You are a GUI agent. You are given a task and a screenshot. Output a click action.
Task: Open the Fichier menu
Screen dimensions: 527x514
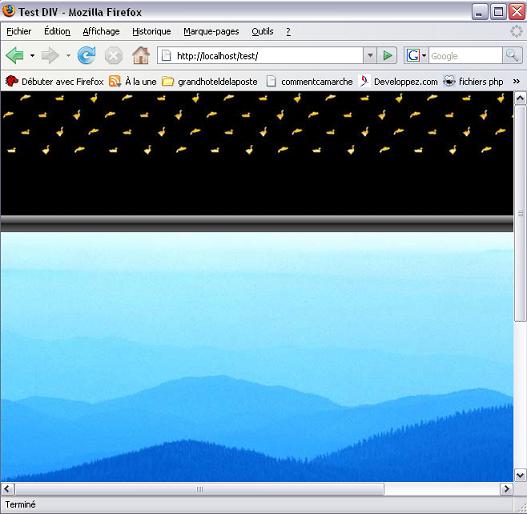pyautogui.click(x=19, y=32)
